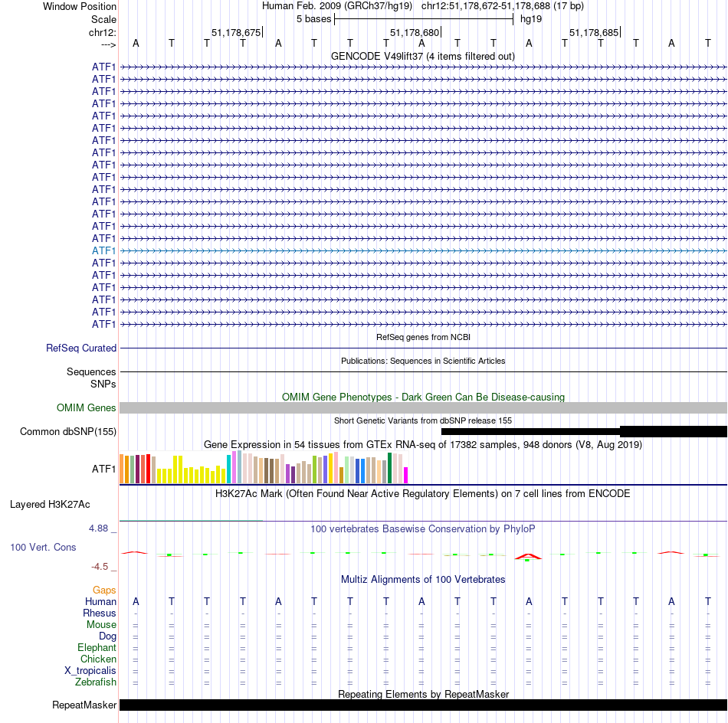This screenshot has width=728, height=723.
Task: Select the Elephant alignment row label
Action: point(97,648)
